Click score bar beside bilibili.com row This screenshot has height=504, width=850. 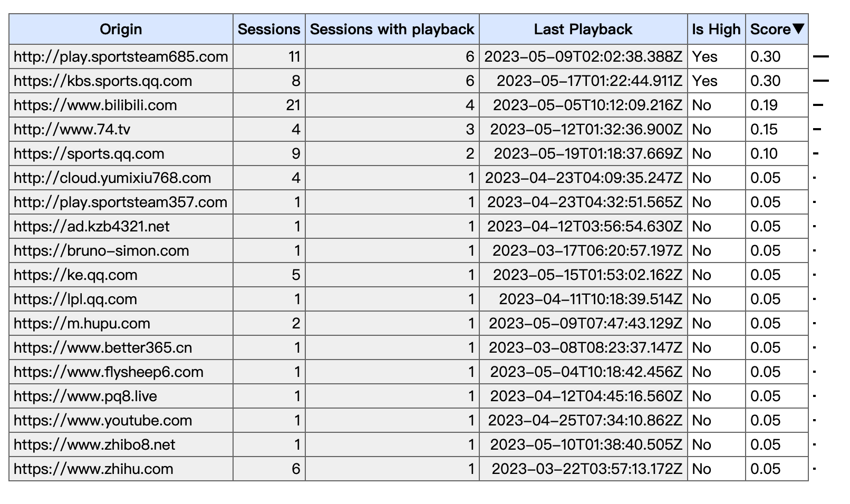click(x=818, y=105)
